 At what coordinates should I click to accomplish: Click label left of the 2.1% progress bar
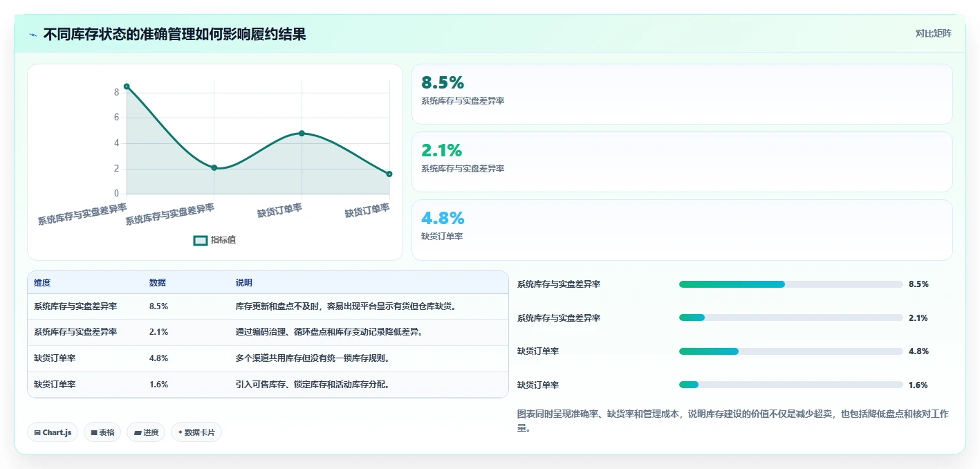click(559, 318)
